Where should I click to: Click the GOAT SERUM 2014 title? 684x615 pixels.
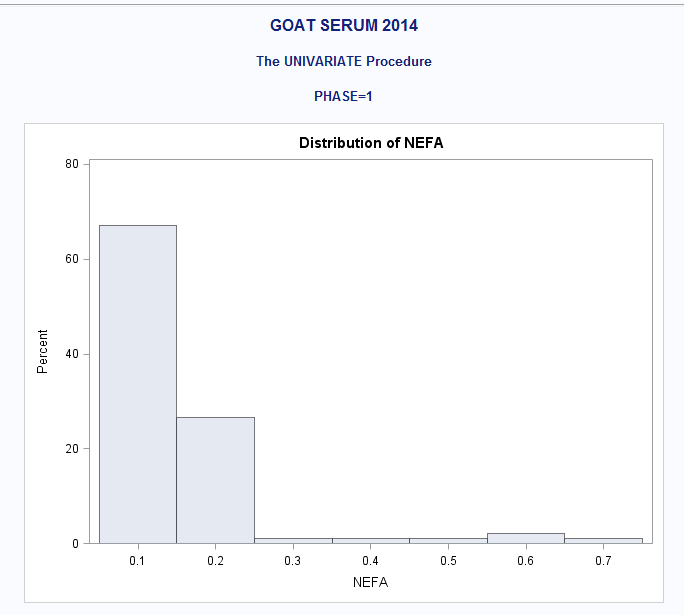(x=344, y=25)
